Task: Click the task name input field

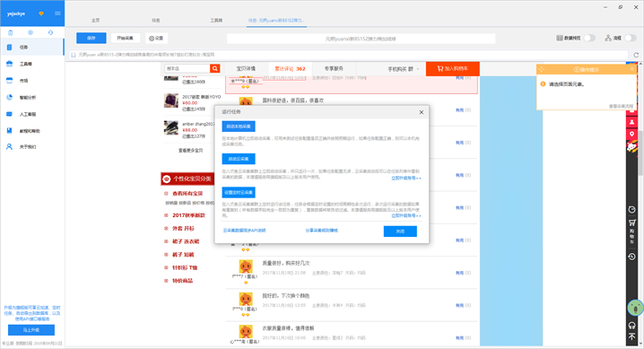Action: [x=361, y=39]
